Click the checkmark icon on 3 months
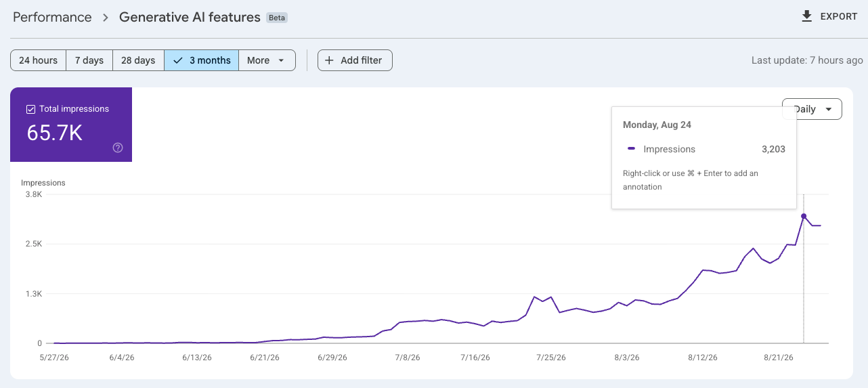 (178, 60)
